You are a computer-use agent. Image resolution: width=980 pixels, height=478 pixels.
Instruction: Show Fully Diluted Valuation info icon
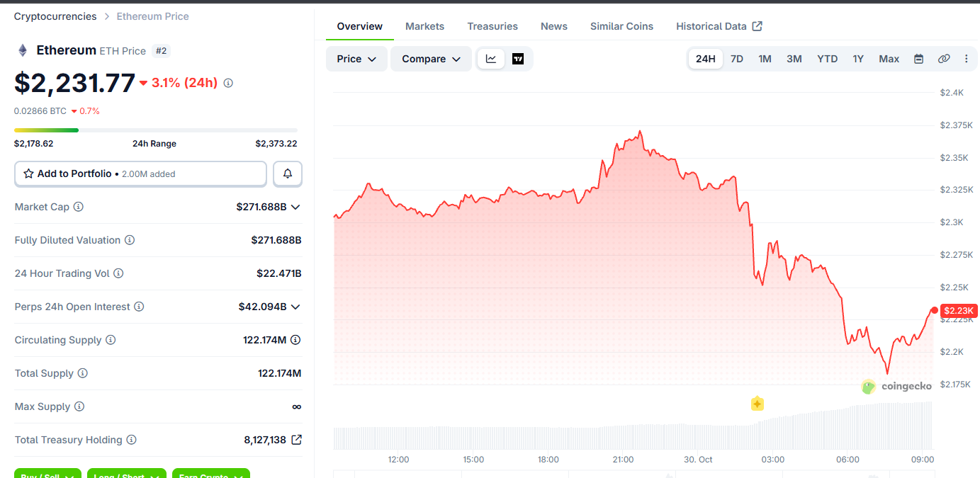[x=130, y=240]
